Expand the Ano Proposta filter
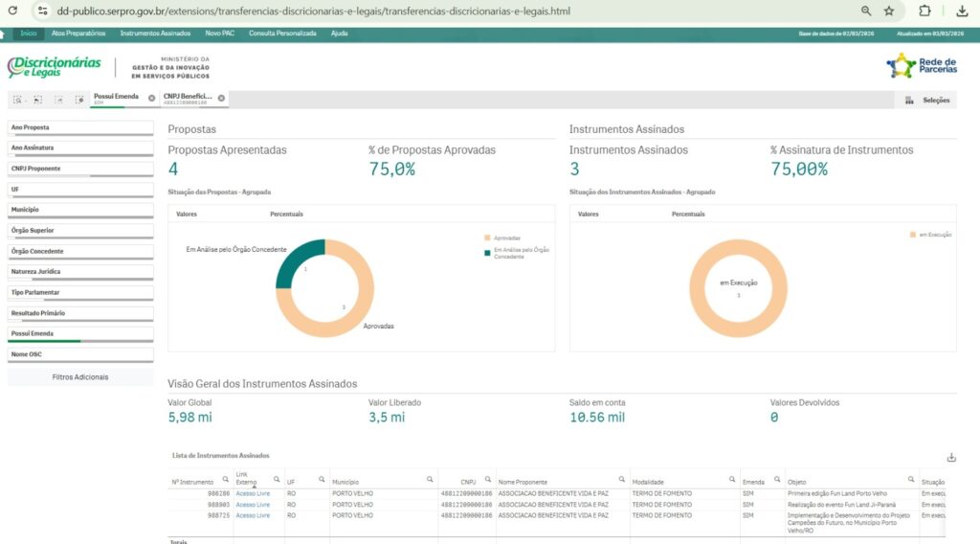Screen dimensions: 980x544 coord(80,127)
